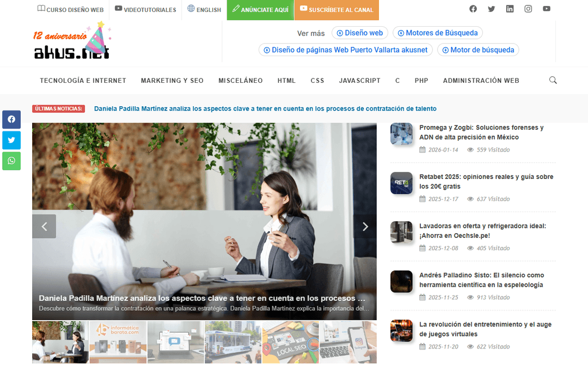The width and height of the screenshot is (588, 368).
Task: Click the Lavadoras en oferta thumbnail
Action: (x=401, y=232)
